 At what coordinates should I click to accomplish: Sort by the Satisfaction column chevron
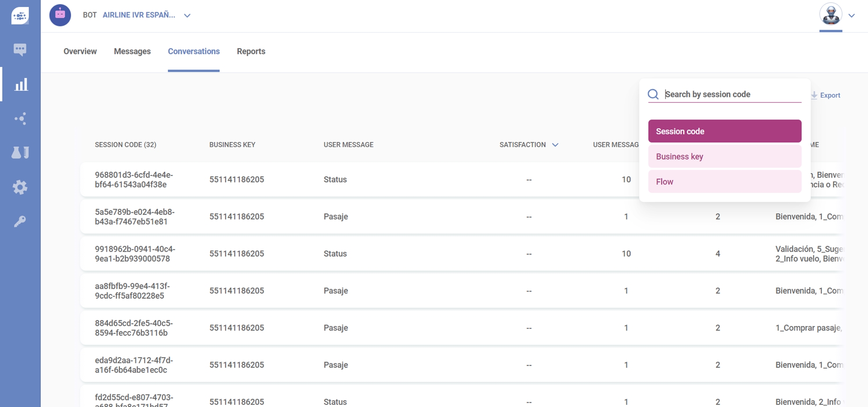tap(555, 145)
